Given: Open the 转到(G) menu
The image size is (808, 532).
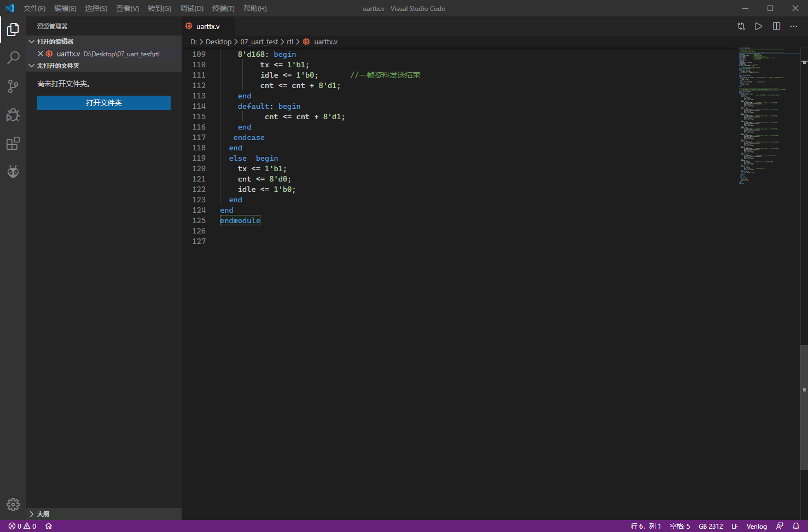Looking at the screenshot, I should pyautogui.click(x=160, y=8).
